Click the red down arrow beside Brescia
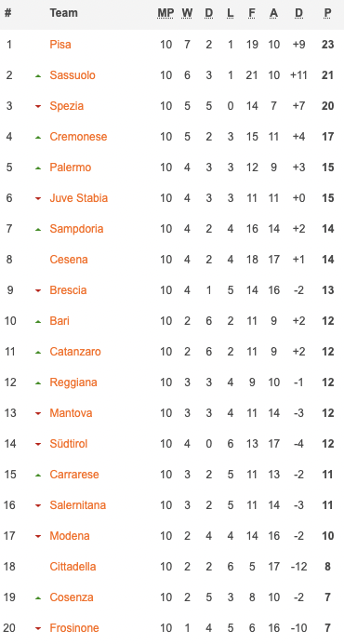344x644 pixels. click(x=38, y=290)
